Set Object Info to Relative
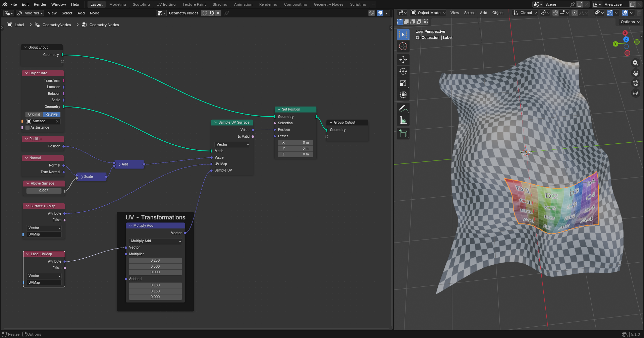Viewport: 644px width, 338px height. [52, 115]
